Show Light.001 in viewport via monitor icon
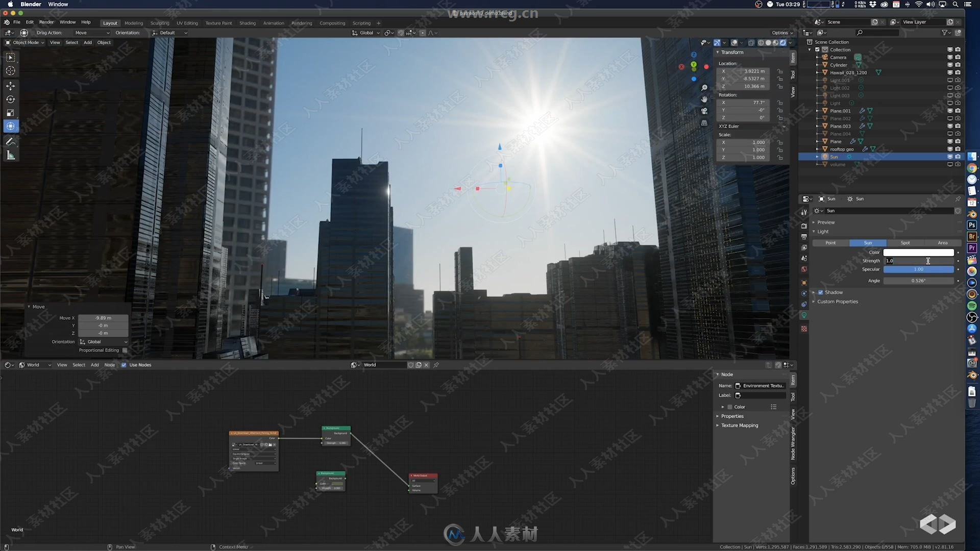Image resolution: width=980 pixels, height=551 pixels. click(950, 80)
